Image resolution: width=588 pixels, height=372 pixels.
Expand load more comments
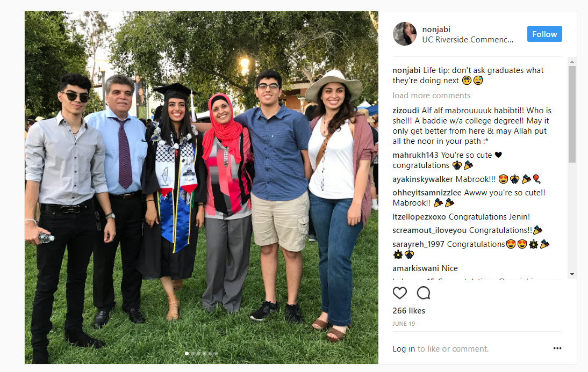tap(431, 96)
